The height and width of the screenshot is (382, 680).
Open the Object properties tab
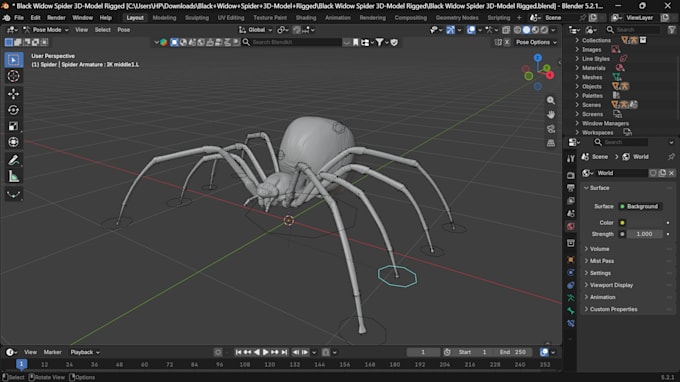point(571,259)
